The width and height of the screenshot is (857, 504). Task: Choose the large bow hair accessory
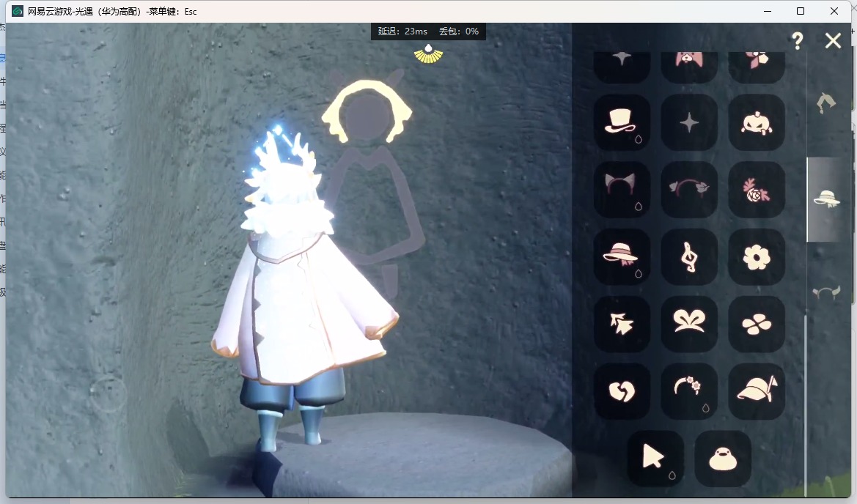pyautogui.click(x=688, y=324)
